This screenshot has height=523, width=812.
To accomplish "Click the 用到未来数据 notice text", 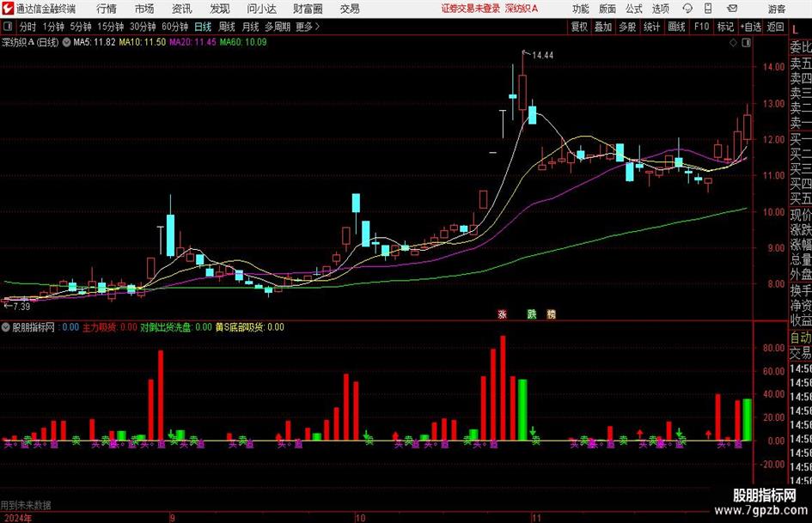I will tap(26, 505).
